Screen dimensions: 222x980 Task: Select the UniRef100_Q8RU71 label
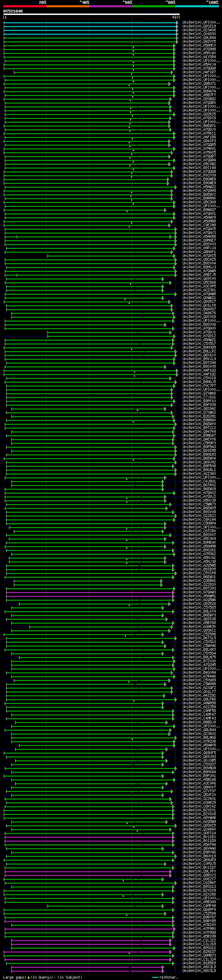coord(199,84)
